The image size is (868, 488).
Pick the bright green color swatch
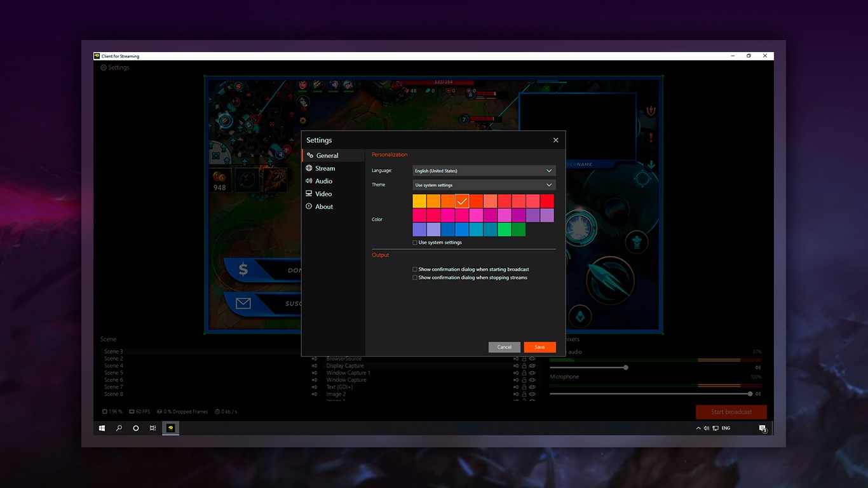point(505,229)
